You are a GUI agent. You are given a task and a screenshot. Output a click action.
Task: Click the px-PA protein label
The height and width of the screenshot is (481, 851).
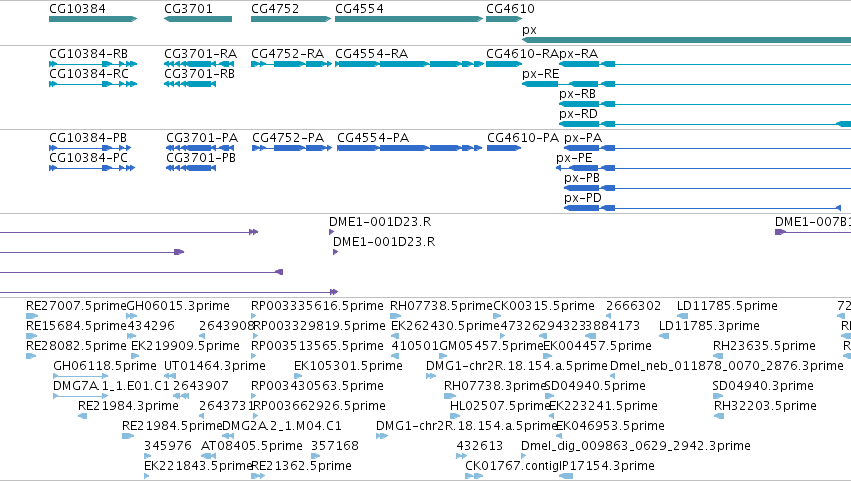point(583,138)
